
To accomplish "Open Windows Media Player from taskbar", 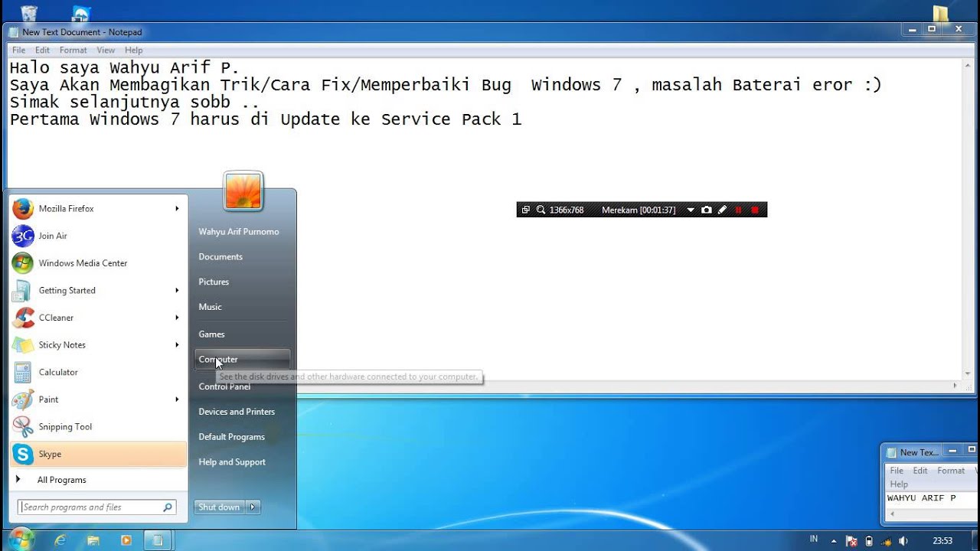I will pos(126,540).
